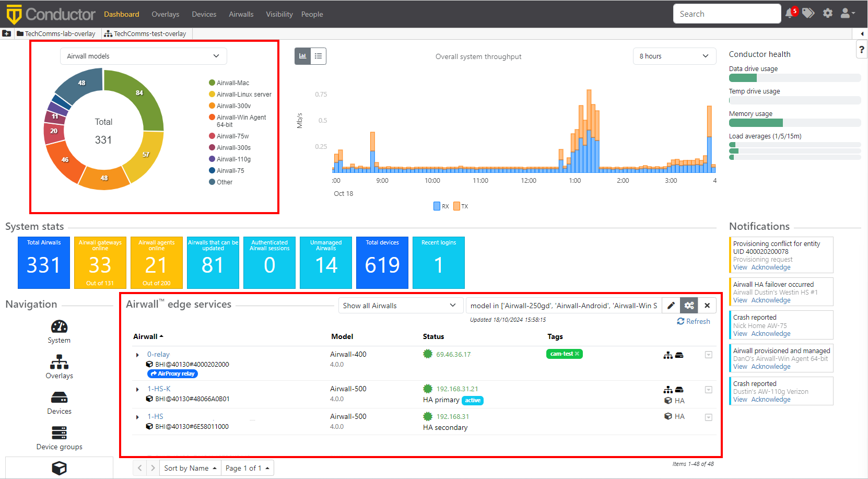Screen dimensions: 868x479
Task: Open the help question mark icon
Action: pyautogui.click(x=862, y=50)
